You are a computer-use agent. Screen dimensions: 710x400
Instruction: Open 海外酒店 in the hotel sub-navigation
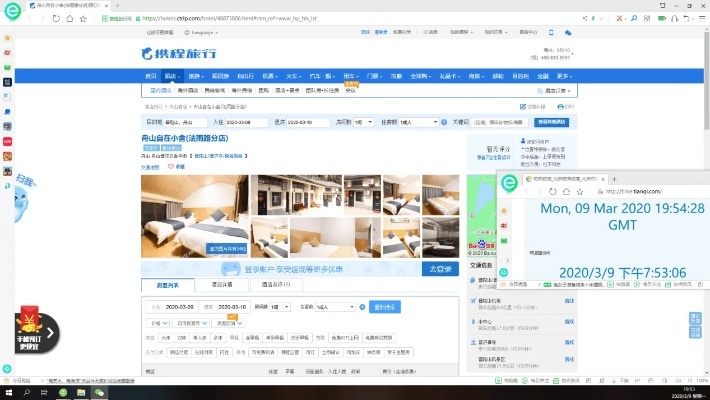pos(187,91)
